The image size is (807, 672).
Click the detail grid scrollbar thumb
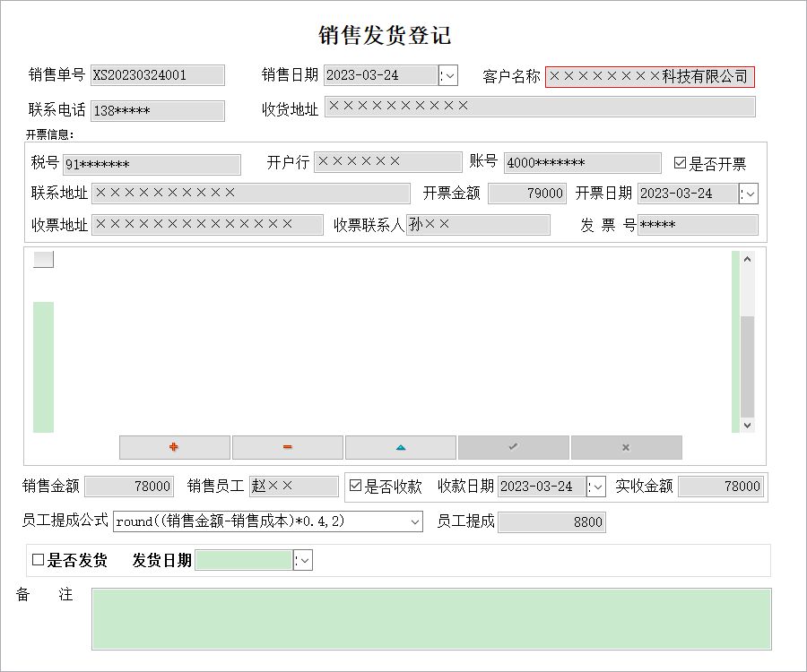[747, 366]
